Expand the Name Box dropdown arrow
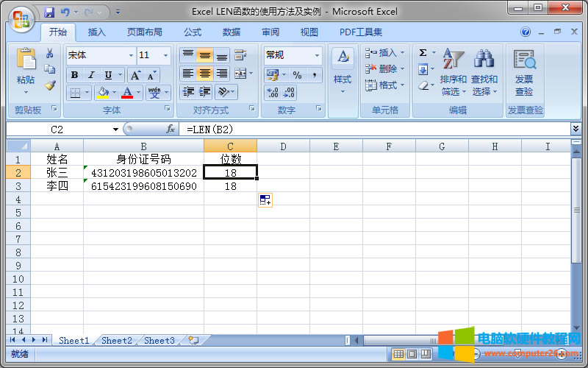Image resolution: width=588 pixels, height=368 pixels. (x=115, y=130)
